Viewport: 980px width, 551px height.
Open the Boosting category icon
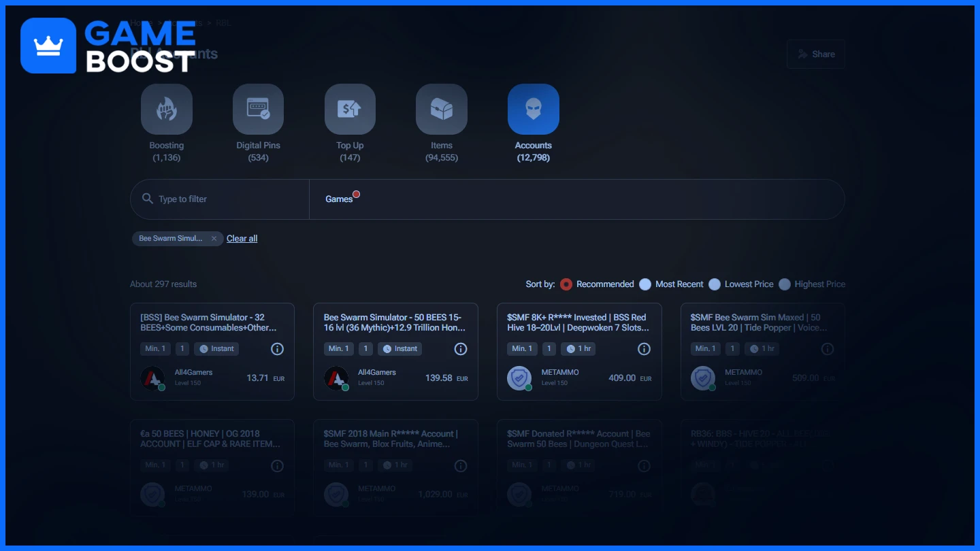[167, 109]
